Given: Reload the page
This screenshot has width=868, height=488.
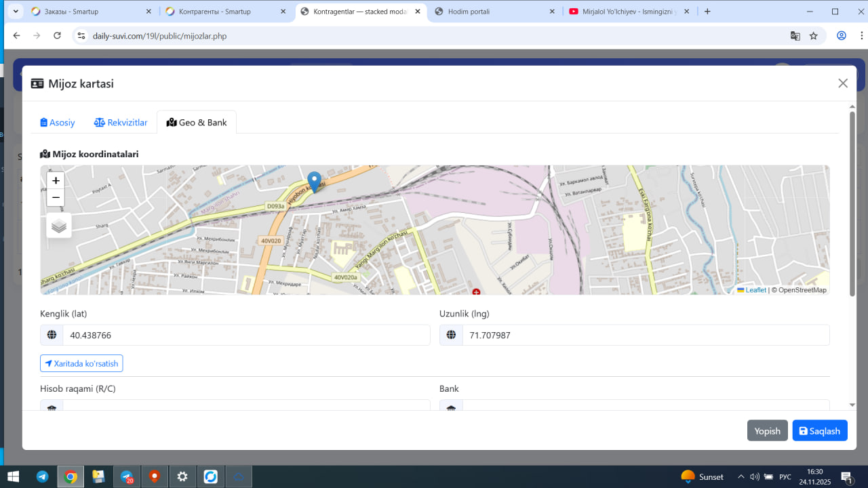Looking at the screenshot, I should 57,36.
